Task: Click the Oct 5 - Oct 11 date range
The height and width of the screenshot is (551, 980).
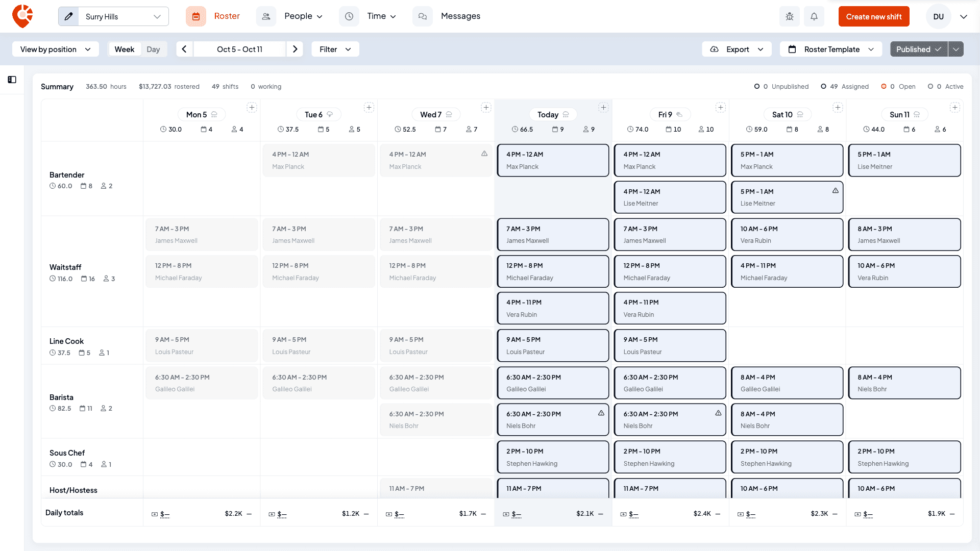Action: pyautogui.click(x=239, y=49)
